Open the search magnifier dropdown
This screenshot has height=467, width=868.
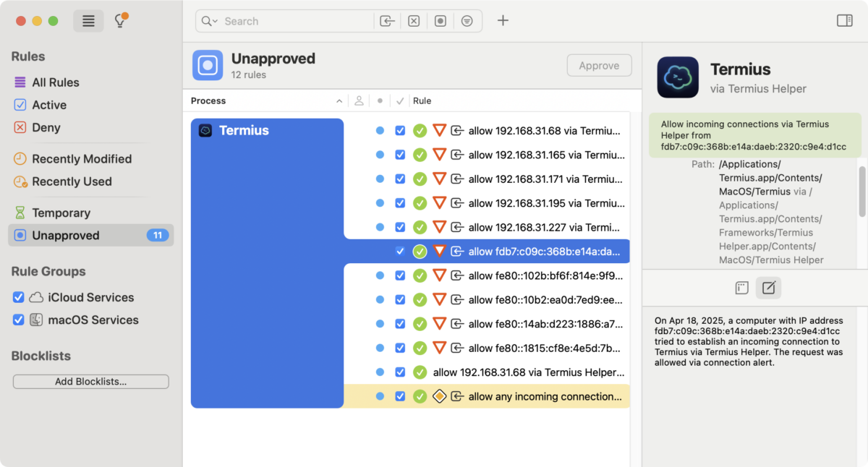210,21
